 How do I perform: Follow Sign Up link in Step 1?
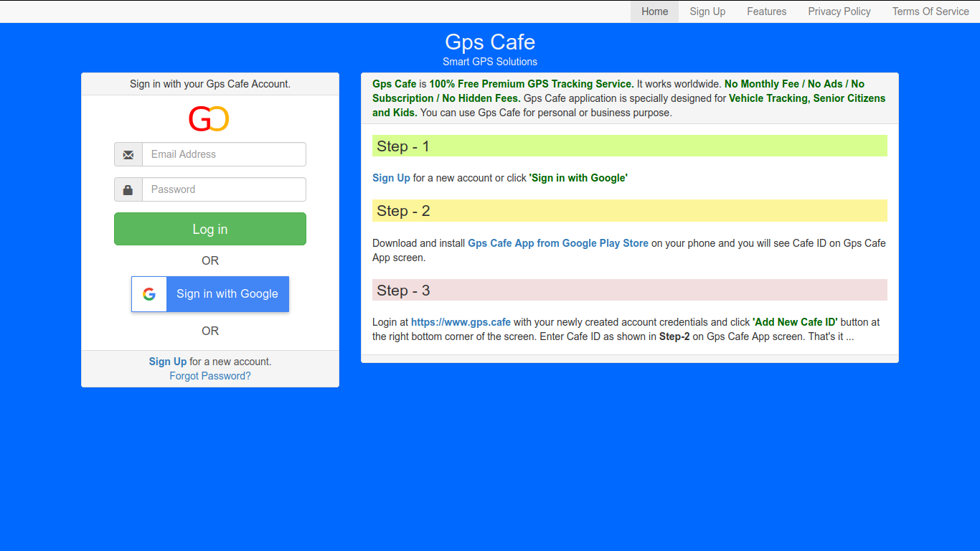pyautogui.click(x=391, y=178)
